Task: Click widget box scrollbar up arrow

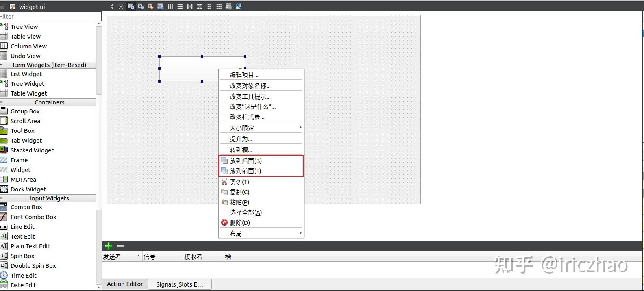Action: [99, 24]
